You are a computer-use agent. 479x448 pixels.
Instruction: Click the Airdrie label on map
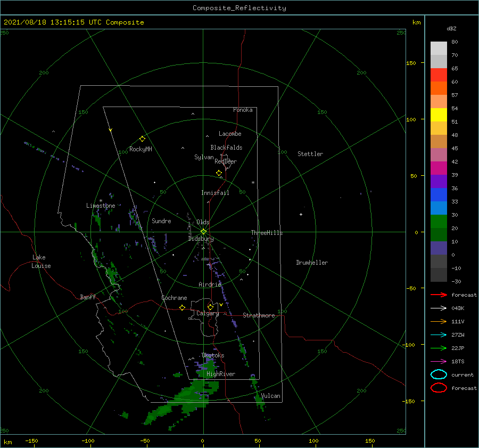pos(210,284)
